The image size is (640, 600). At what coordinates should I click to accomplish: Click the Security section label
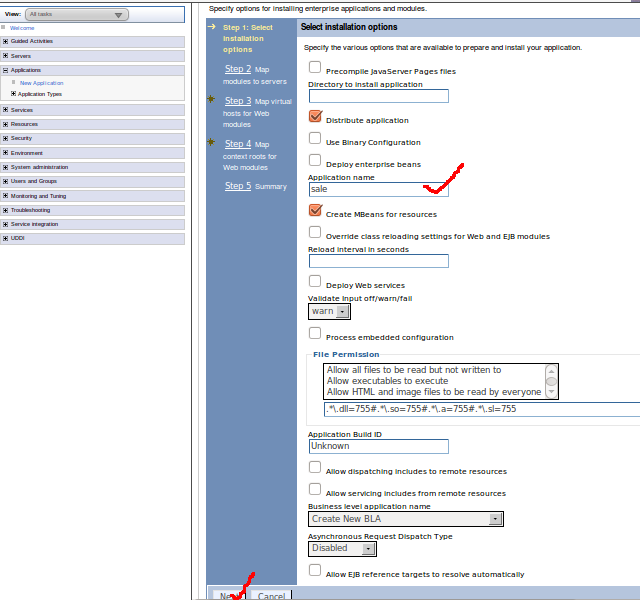(21, 138)
